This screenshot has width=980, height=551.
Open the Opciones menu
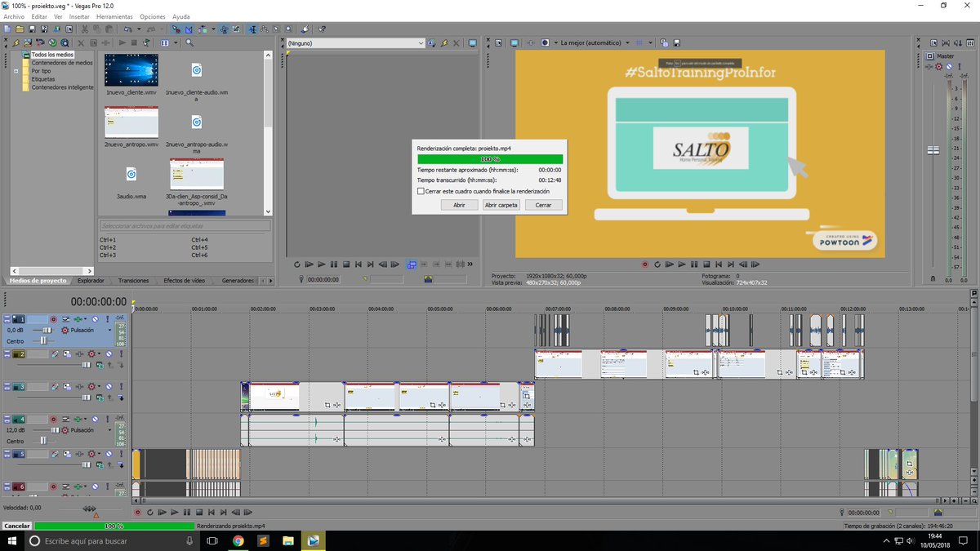pos(153,16)
